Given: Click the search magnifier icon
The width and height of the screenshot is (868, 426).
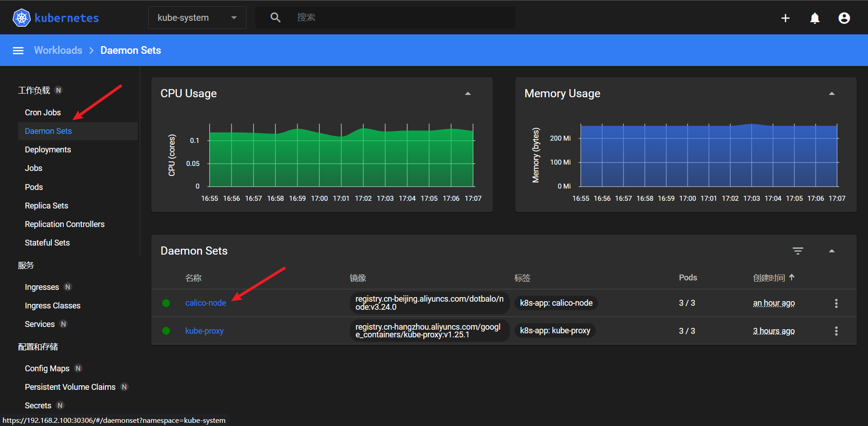Looking at the screenshot, I should click(275, 18).
